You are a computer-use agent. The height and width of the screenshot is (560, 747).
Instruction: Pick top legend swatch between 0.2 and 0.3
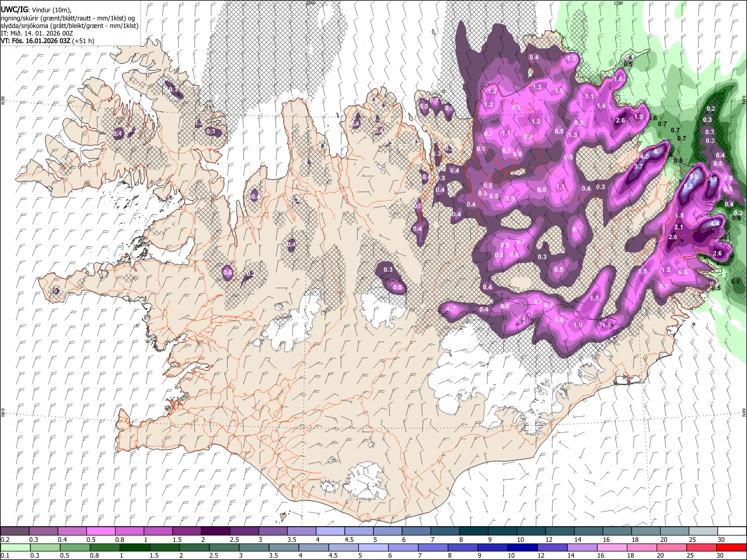pos(15,531)
